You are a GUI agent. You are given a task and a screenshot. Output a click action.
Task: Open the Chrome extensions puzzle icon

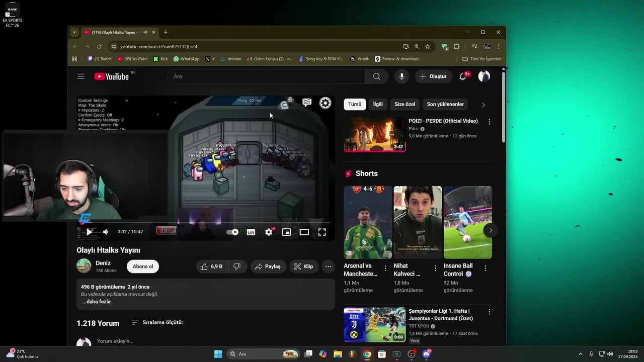click(457, 46)
